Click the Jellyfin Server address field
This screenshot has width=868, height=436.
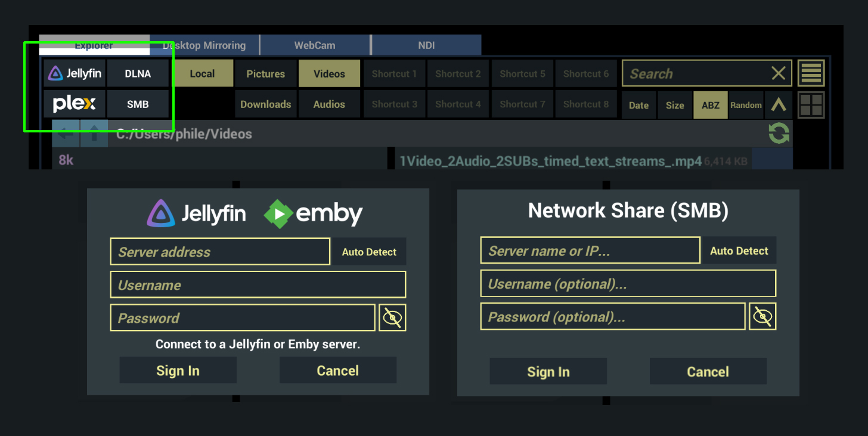pyautogui.click(x=220, y=252)
